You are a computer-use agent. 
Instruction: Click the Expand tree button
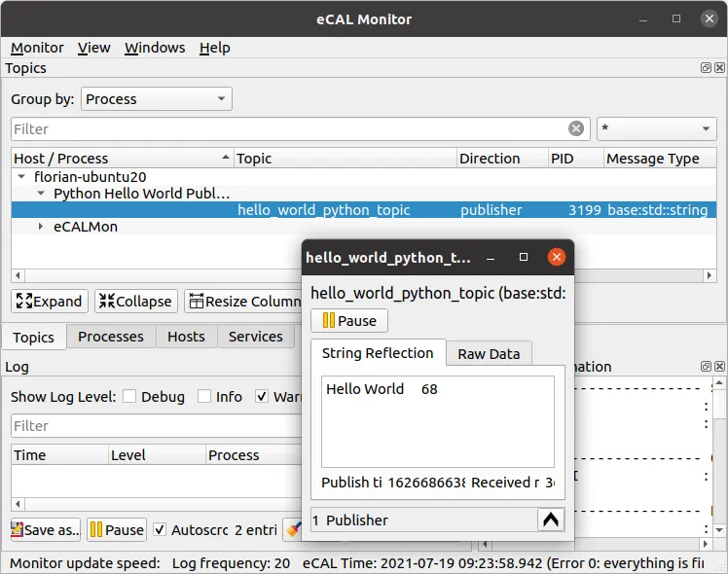[50, 302]
